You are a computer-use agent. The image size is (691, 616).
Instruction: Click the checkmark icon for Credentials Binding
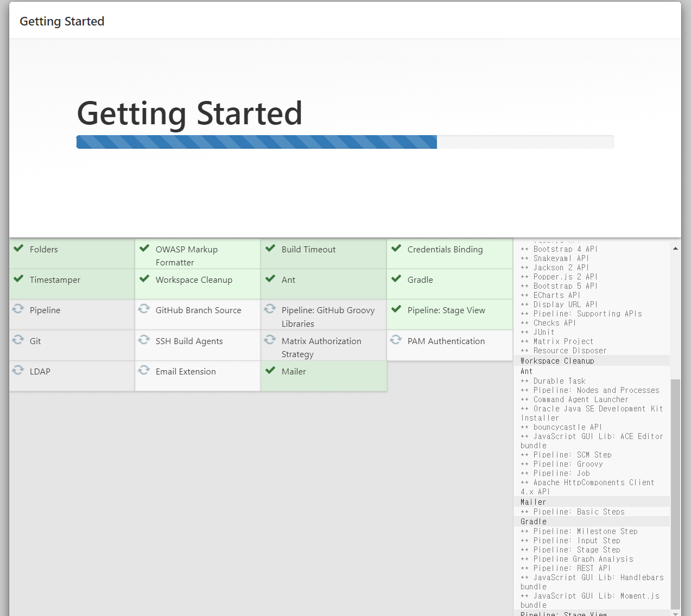pos(396,248)
